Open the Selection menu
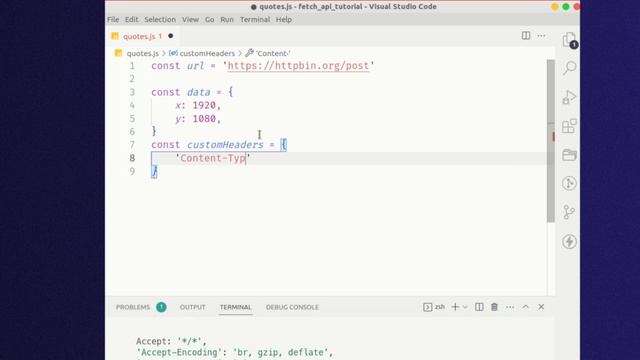The width and height of the screenshot is (640, 360). click(160, 20)
